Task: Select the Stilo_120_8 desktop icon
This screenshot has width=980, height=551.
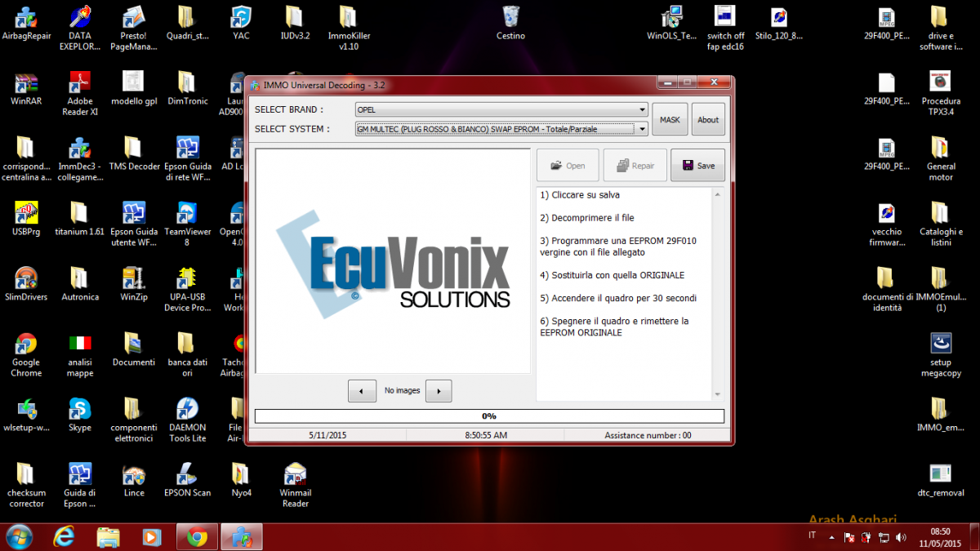Action: [779, 24]
